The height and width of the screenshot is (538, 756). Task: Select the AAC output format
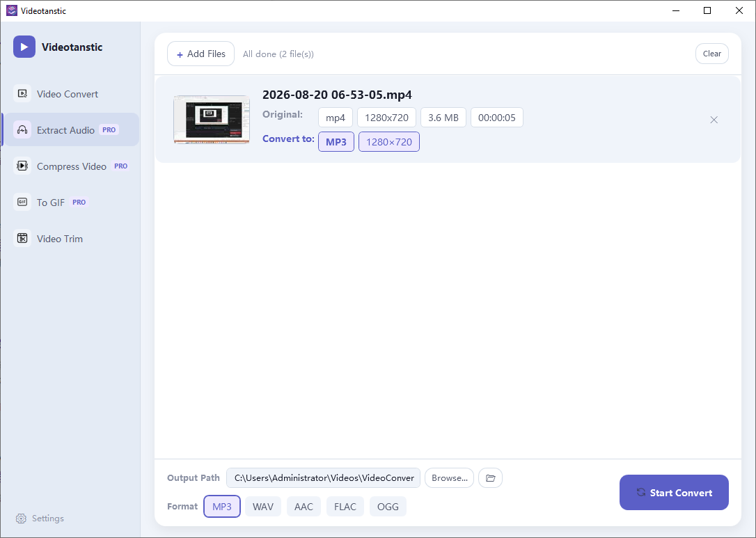point(304,507)
